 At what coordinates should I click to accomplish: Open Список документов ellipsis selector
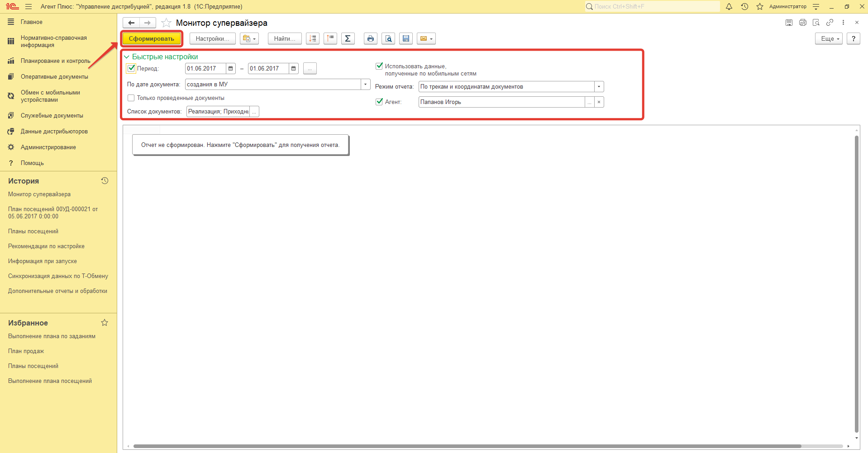(254, 112)
